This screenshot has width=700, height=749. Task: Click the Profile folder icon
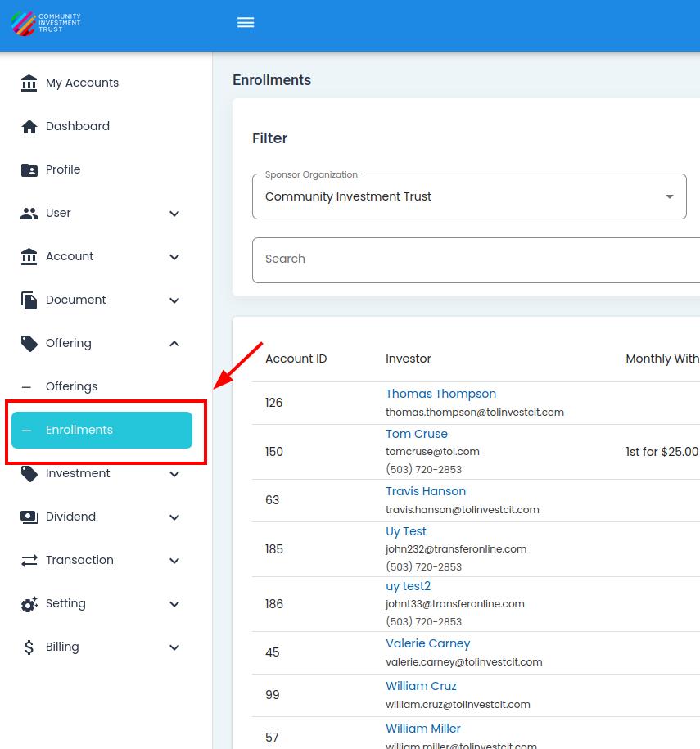pos(29,169)
